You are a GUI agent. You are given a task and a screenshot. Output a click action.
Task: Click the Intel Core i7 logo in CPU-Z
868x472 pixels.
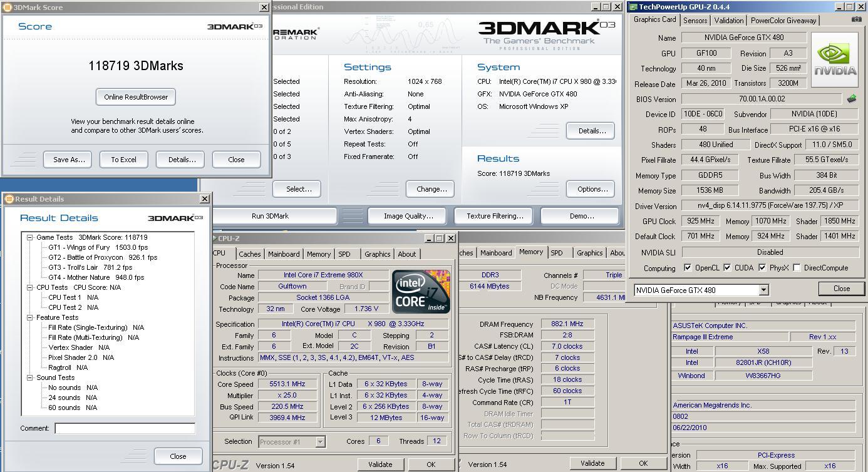click(421, 292)
